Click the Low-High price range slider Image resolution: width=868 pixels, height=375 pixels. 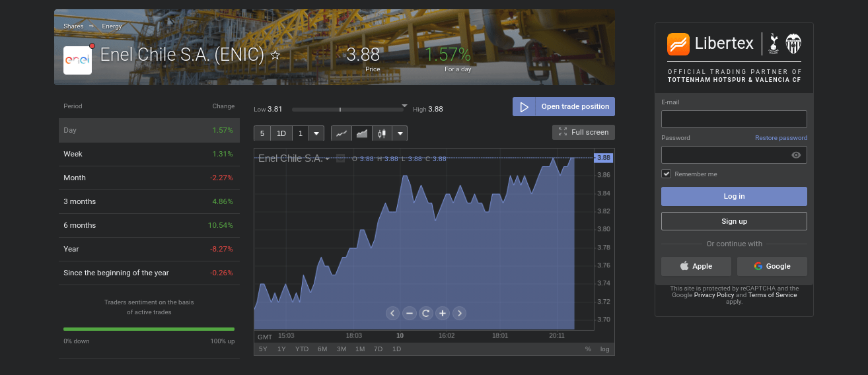(351, 109)
